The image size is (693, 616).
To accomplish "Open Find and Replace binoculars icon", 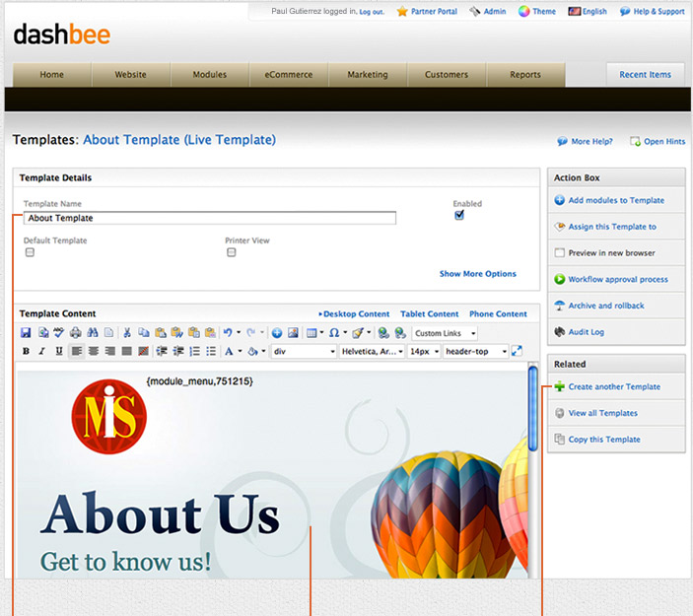I will (x=93, y=333).
